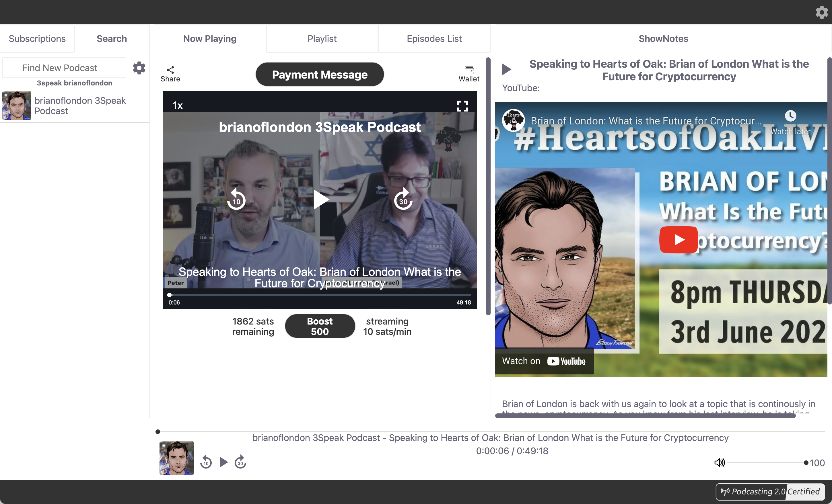Click the ShowNotes episode title heading
The image size is (832, 504).
(669, 70)
